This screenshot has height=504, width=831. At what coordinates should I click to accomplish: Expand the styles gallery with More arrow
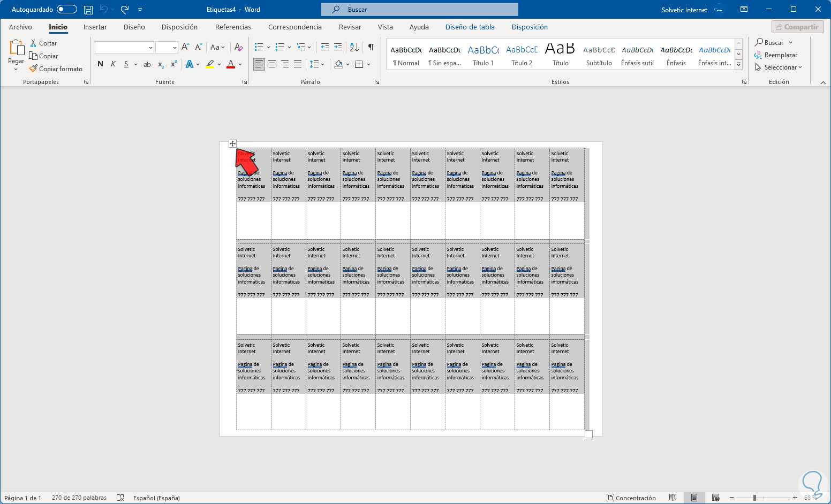click(x=739, y=65)
